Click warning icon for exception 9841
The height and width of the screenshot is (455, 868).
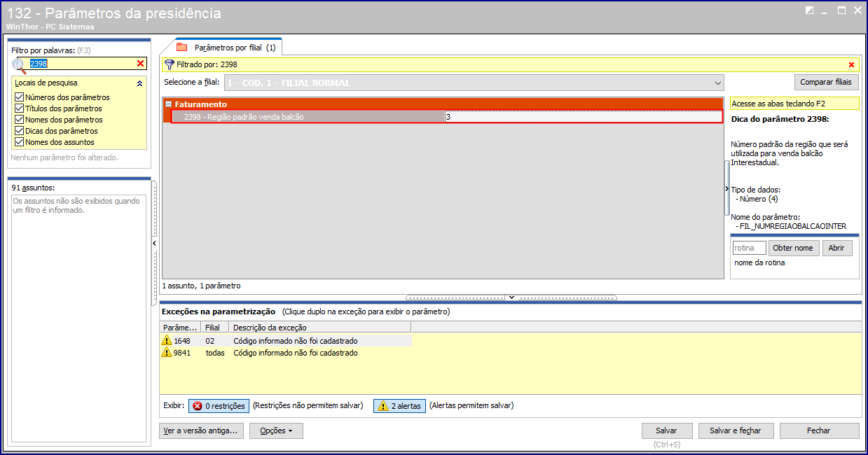(x=167, y=353)
